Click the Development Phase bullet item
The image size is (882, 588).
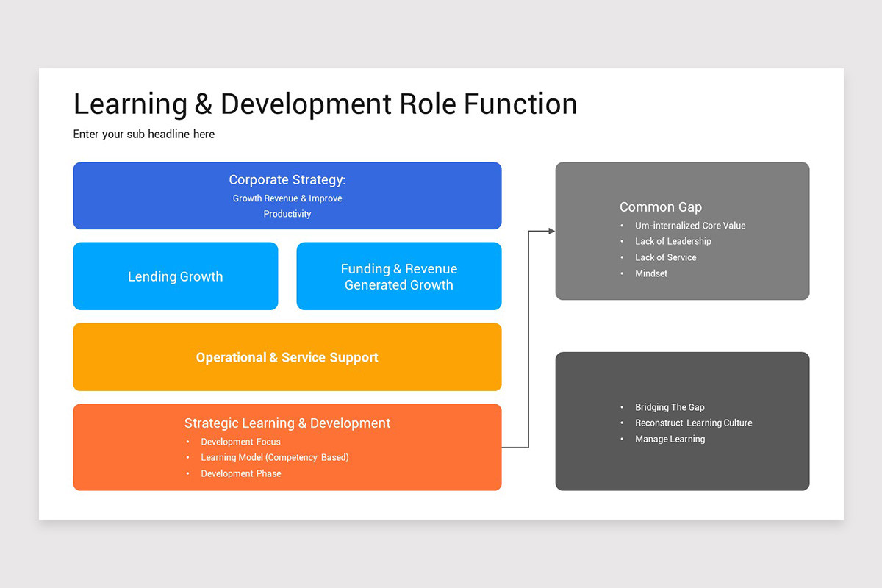pos(241,473)
